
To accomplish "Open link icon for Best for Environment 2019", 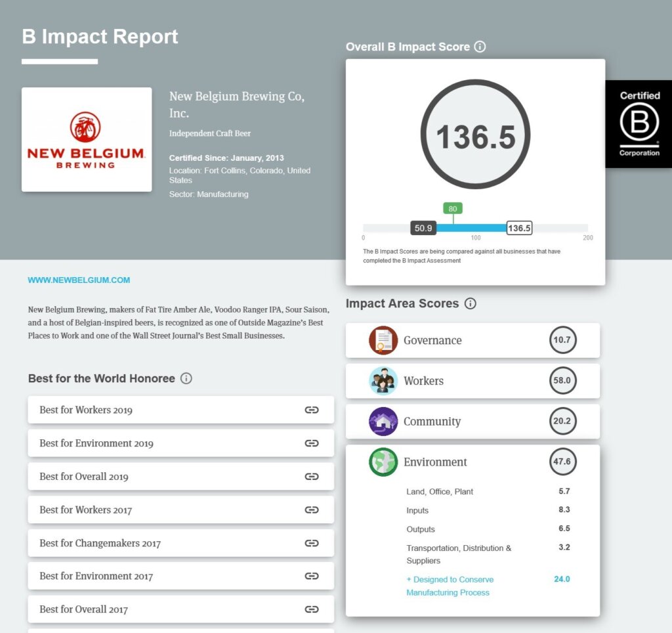I will point(312,443).
